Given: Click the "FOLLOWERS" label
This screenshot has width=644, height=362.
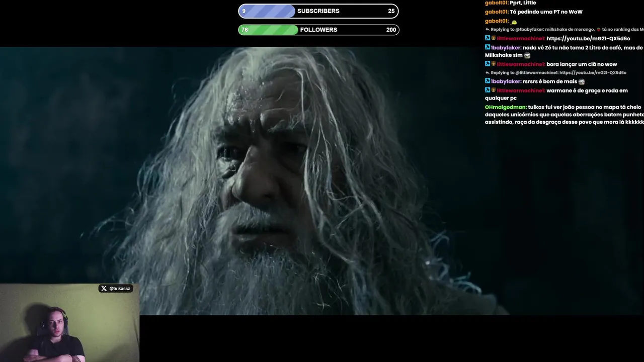Looking at the screenshot, I should (x=318, y=30).
